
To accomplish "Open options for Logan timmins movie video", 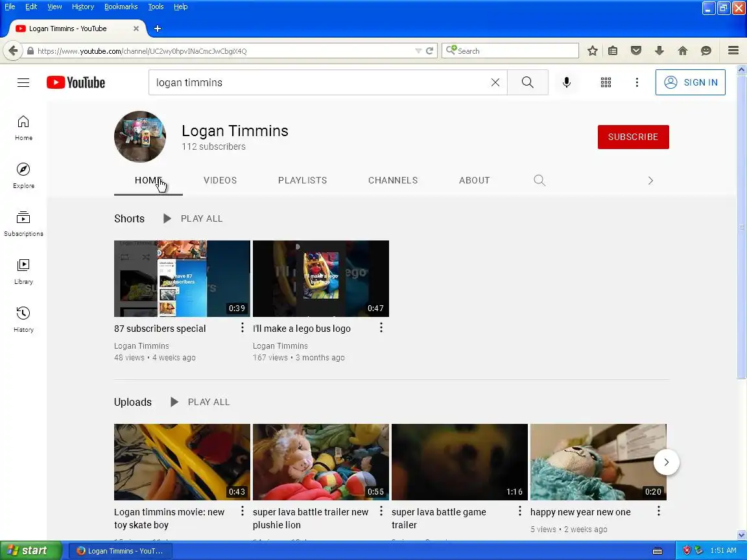I will [x=242, y=511].
